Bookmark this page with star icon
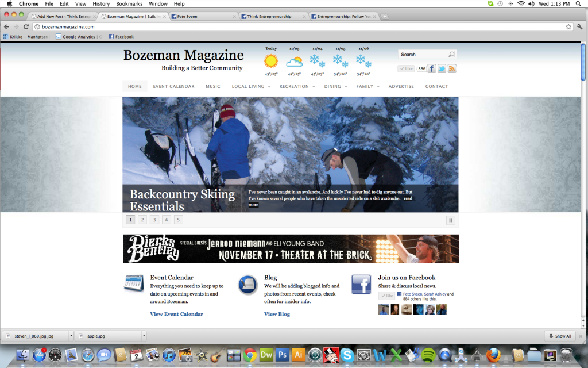The height and width of the screenshot is (368, 588). pyautogui.click(x=568, y=26)
